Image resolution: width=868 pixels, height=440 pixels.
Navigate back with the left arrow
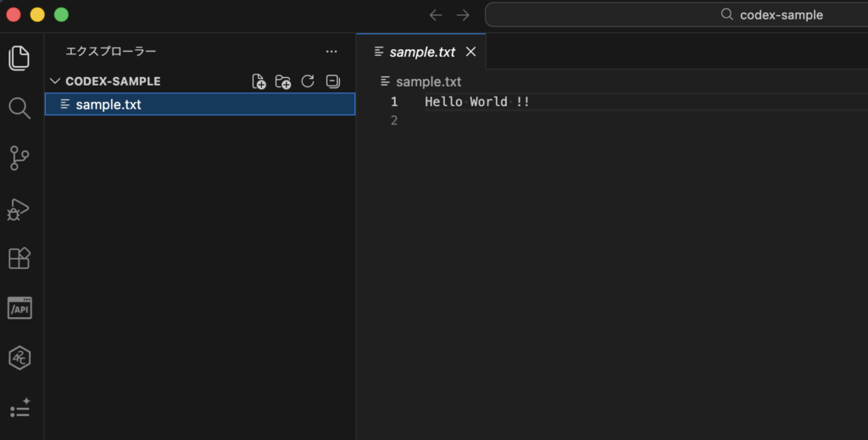(436, 14)
